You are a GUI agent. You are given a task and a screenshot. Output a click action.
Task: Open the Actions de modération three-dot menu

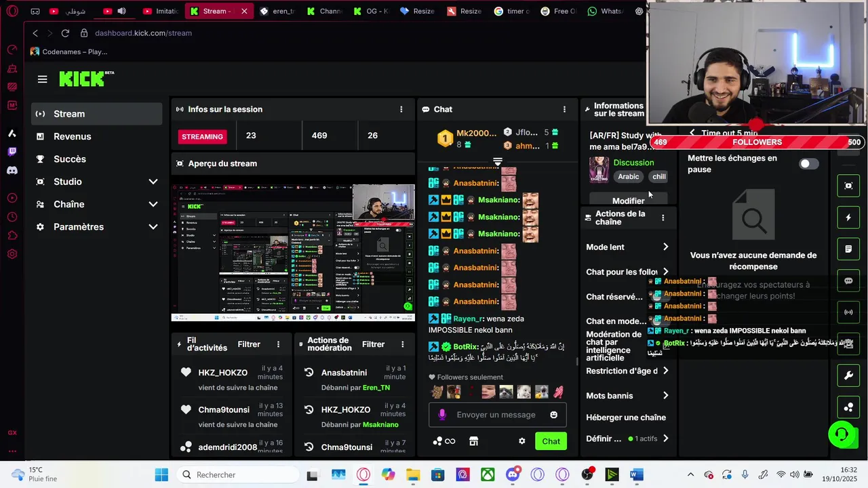[x=401, y=344]
